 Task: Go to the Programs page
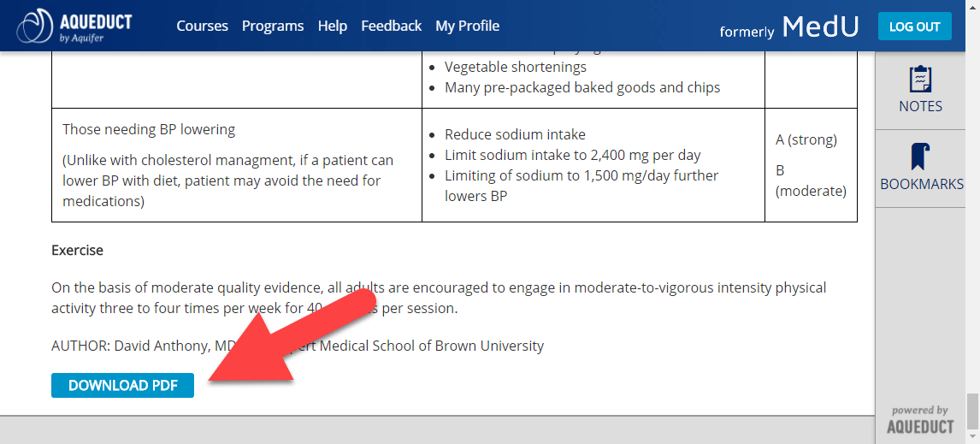(273, 26)
